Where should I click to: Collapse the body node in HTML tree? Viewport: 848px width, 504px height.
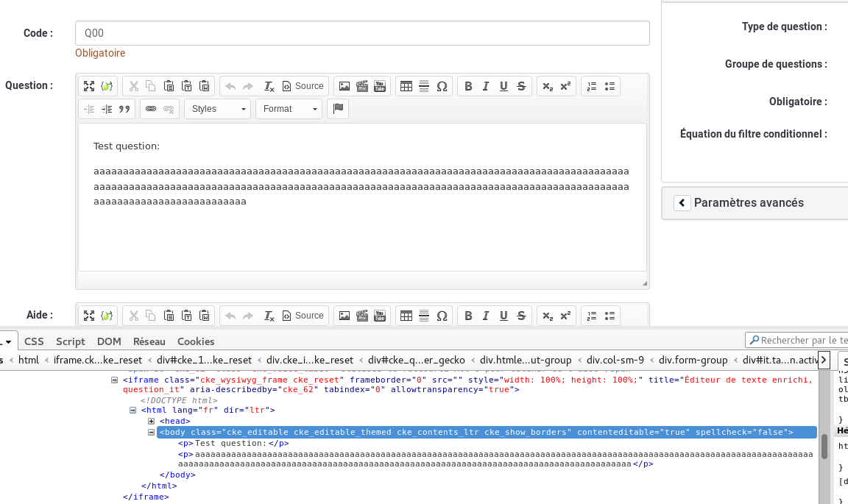point(152,432)
